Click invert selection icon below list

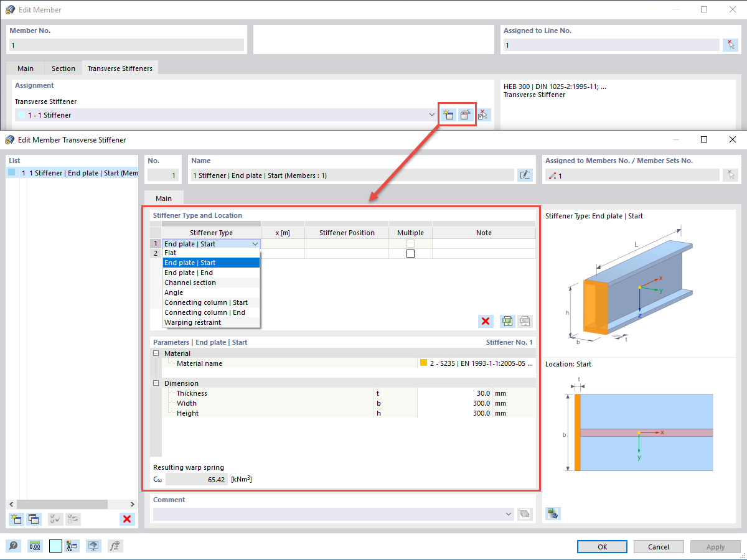73,519
